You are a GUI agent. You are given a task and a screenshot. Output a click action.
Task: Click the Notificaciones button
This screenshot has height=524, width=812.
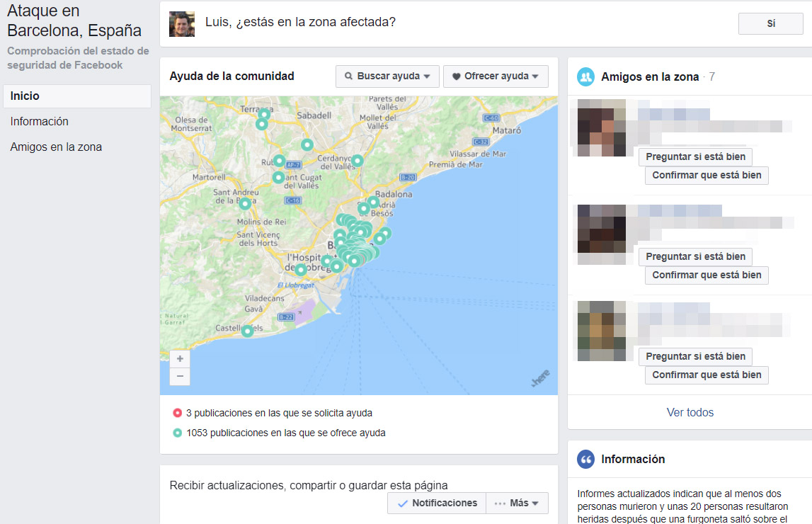pyautogui.click(x=437, y=503)
